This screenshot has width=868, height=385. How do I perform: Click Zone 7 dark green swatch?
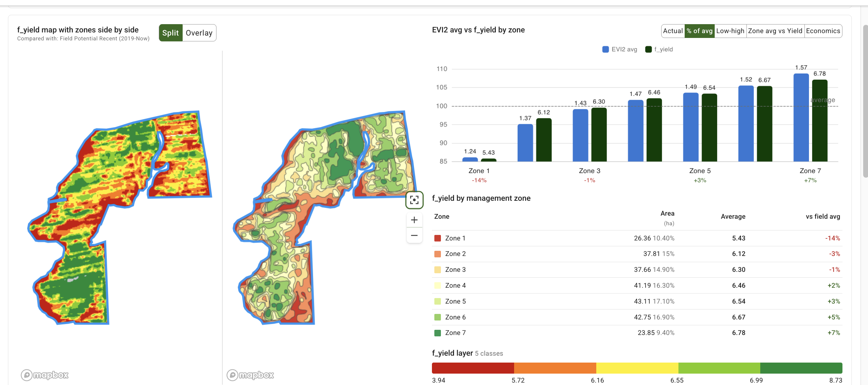coord(437,333)
